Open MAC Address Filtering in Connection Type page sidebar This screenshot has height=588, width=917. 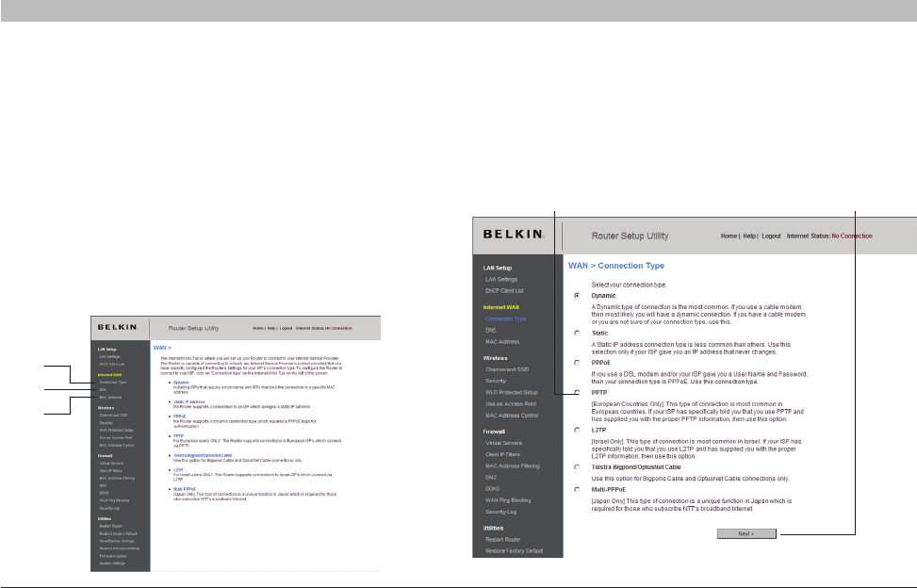(513, 465)
